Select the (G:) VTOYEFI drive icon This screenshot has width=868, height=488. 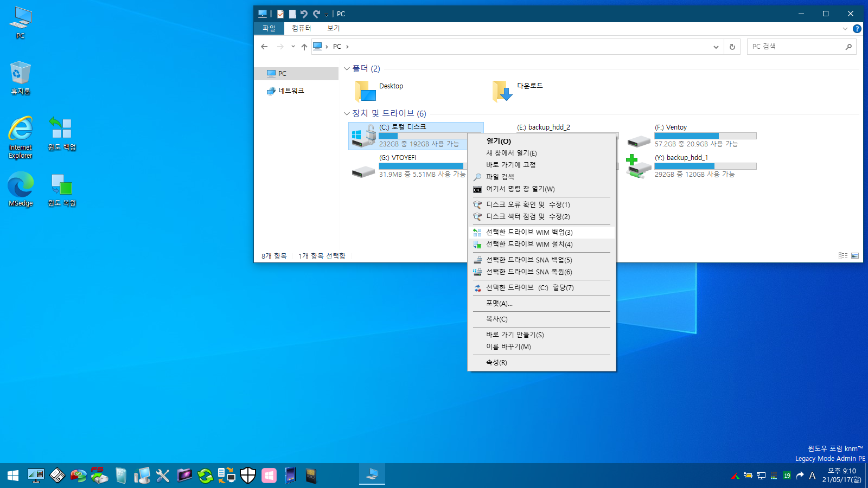pyautogui.click(x=363, y=172)
